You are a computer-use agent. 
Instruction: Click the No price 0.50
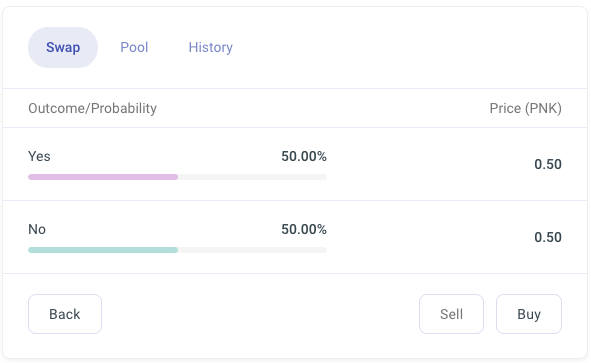pyautogui.click(x=548, y=237)
